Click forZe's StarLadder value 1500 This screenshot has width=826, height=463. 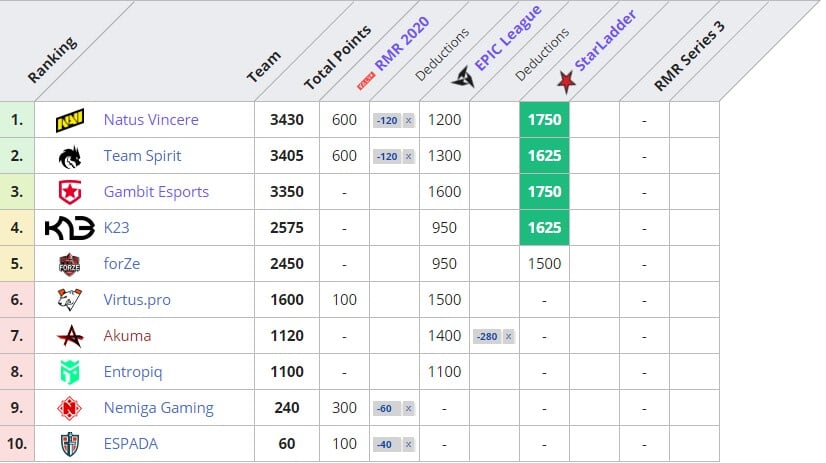click(545, 264)
